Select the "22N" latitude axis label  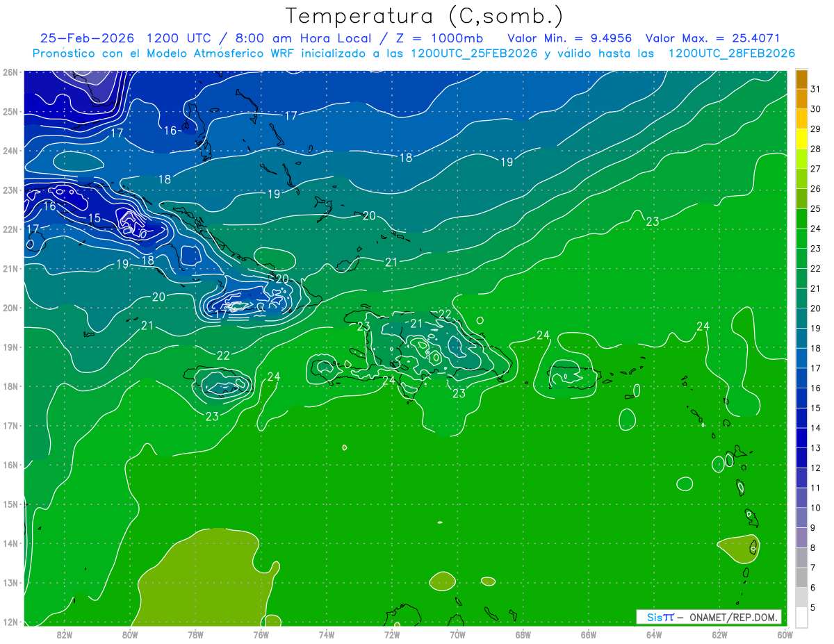[10, 229]
